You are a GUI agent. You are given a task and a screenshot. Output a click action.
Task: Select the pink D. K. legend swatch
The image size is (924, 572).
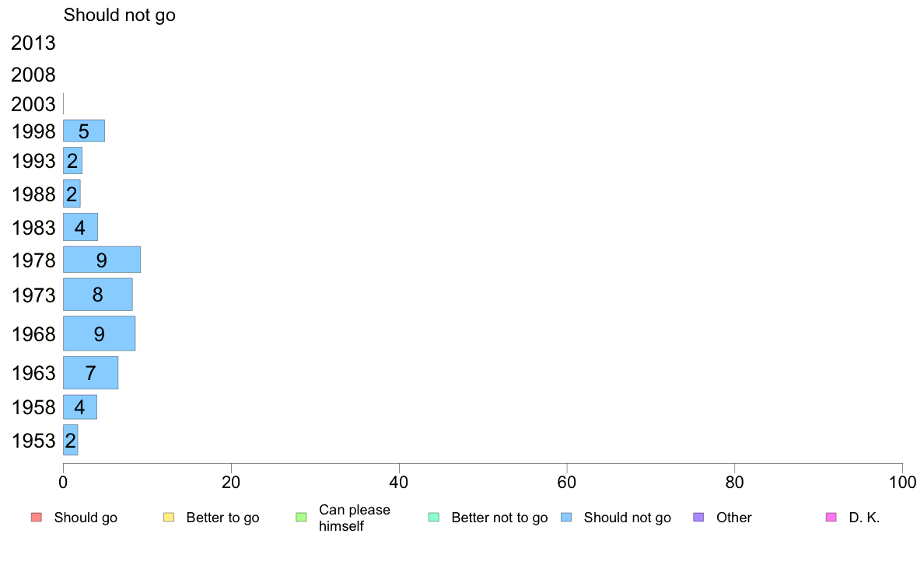pos(831,518)
